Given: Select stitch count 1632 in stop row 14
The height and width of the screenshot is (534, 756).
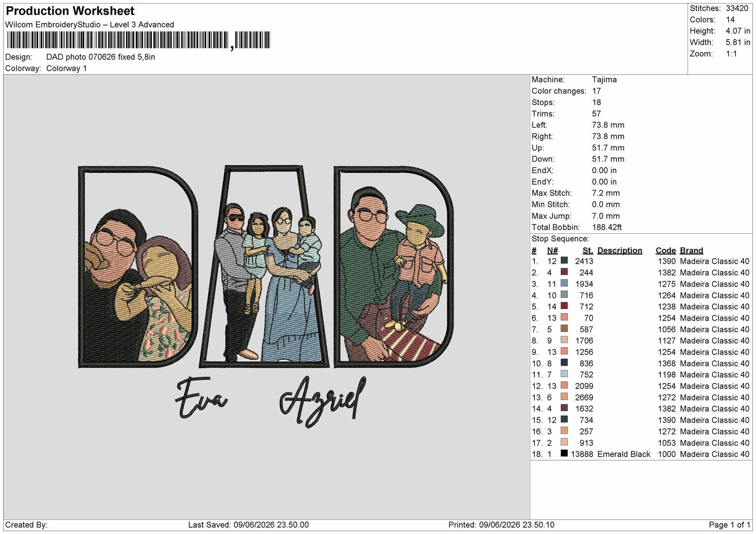Looking at the screenshot, I should 584,409.
